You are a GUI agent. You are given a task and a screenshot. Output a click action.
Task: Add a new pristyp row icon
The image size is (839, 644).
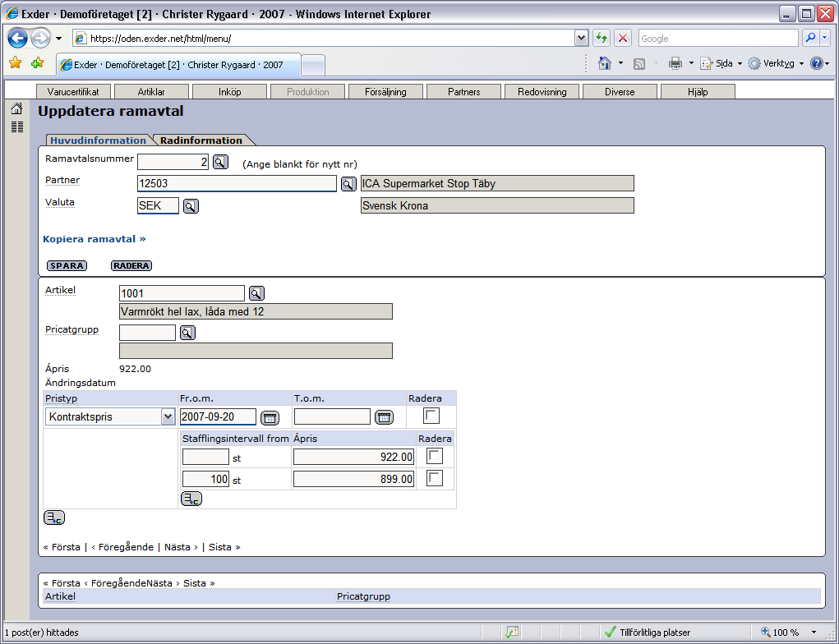[x=54, y=517]
